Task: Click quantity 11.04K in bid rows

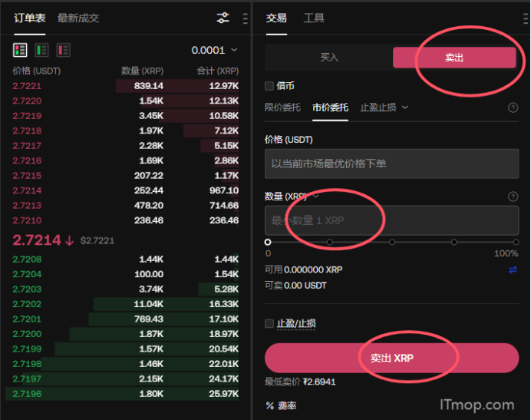Action: click(x=149, y=304)
